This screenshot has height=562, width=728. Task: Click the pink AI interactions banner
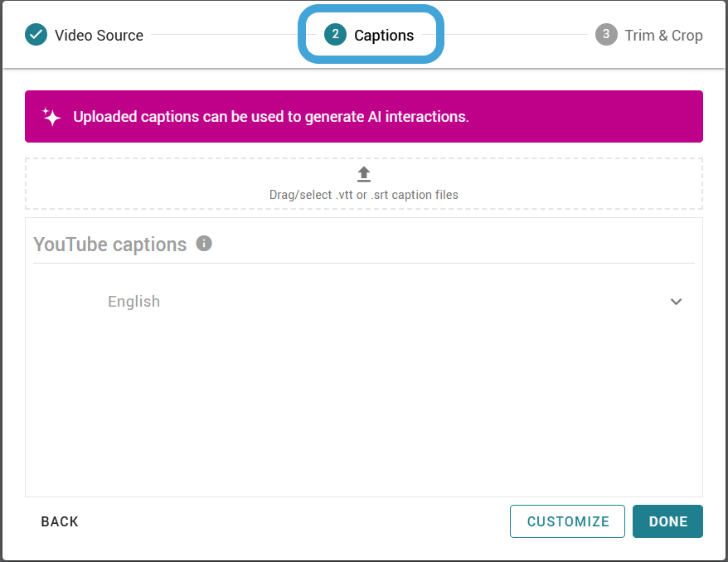pos(363,116)
